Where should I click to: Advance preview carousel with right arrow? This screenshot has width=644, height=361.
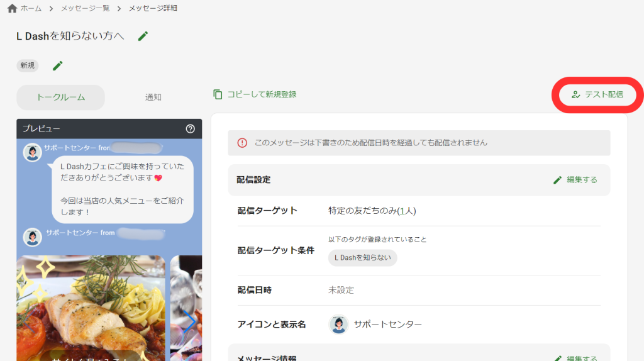189,321
